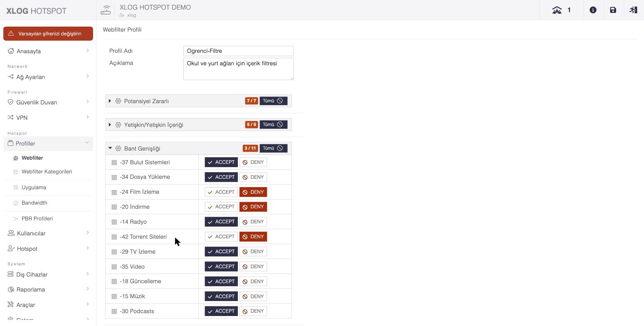The image size is (644, 326).
Task: Open PBR Profilleri submenu item
Action: pos(37,218)
